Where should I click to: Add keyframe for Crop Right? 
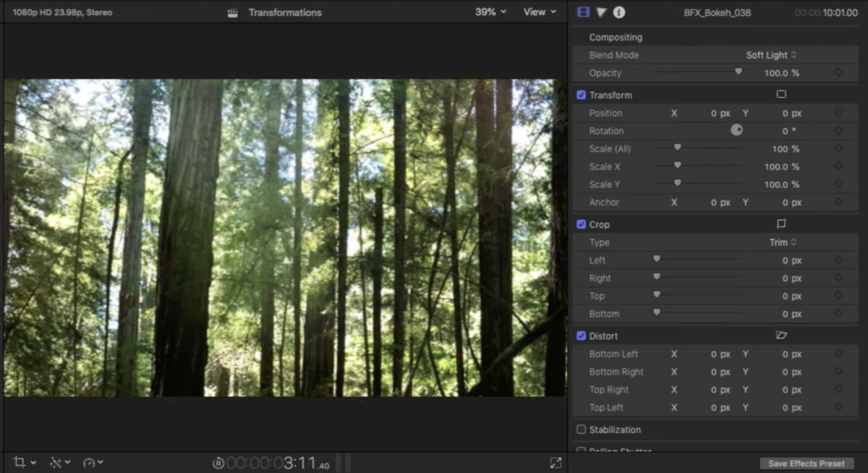coord(838,278)
